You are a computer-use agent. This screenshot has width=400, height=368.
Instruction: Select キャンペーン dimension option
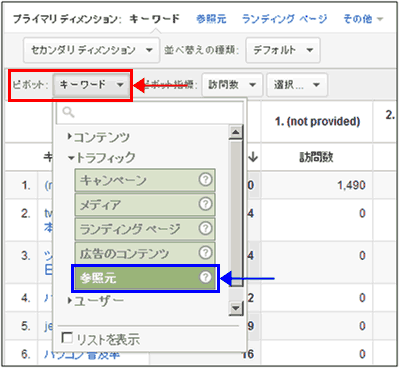145,180
